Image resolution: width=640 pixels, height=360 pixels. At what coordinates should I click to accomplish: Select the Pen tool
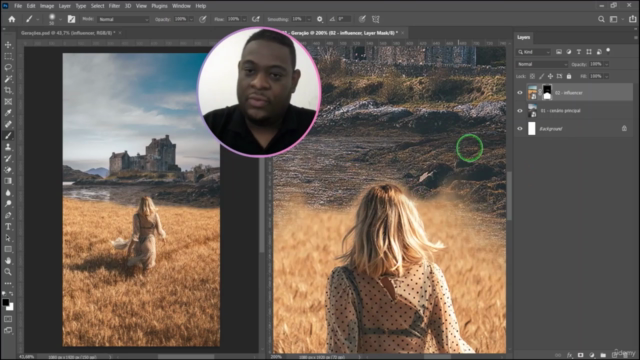pyautogui.click(x=8, y=215)
